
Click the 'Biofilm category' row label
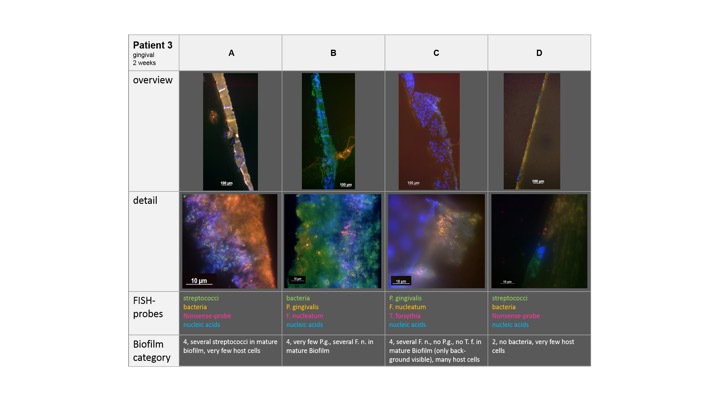(153, 350)
